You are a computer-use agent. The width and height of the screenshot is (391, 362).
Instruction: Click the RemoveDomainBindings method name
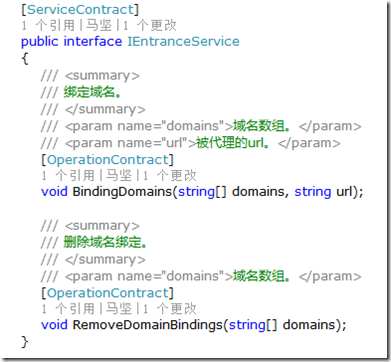tap(147, 325)
